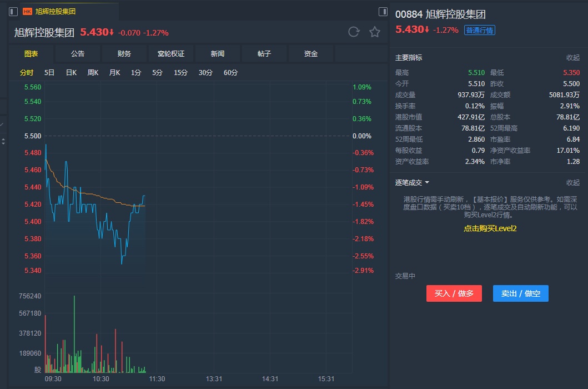Click the 点击购买Level2 link
The image size is (588, 389).
[490, 228]
